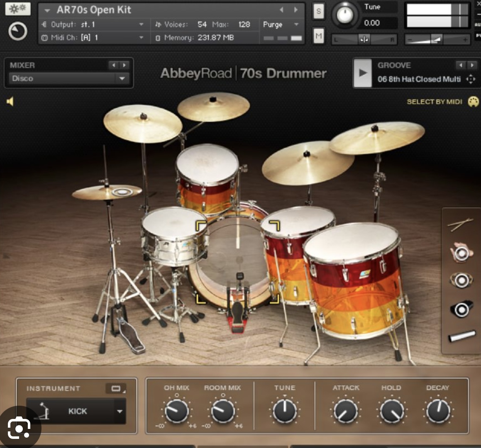
Task: Click the hi-hat cymbal on the kit
Action: 107,192
